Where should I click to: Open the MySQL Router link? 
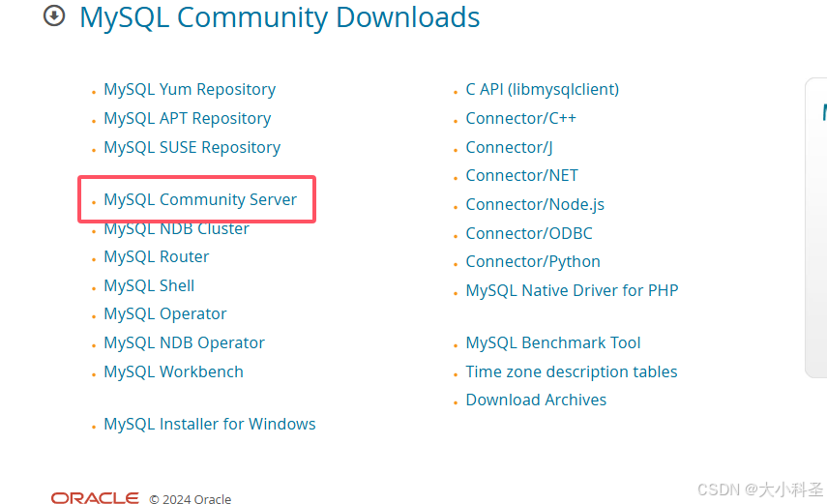pos(156,256)
